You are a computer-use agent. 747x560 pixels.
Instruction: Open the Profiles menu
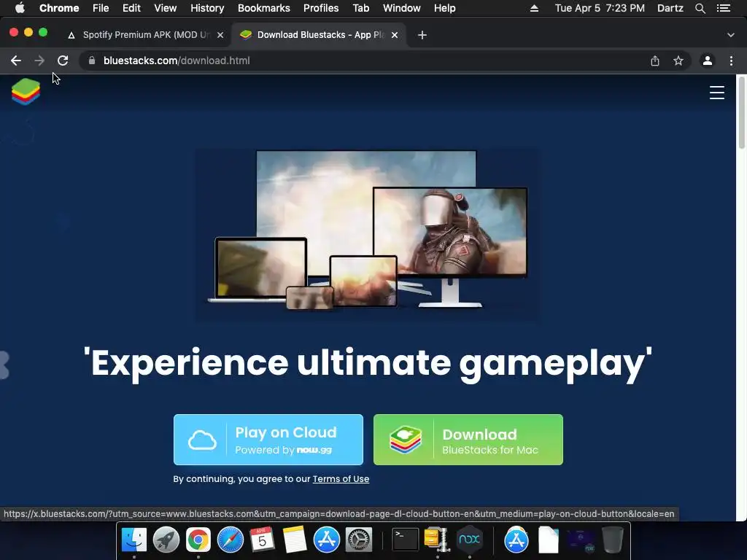[321, 8]
